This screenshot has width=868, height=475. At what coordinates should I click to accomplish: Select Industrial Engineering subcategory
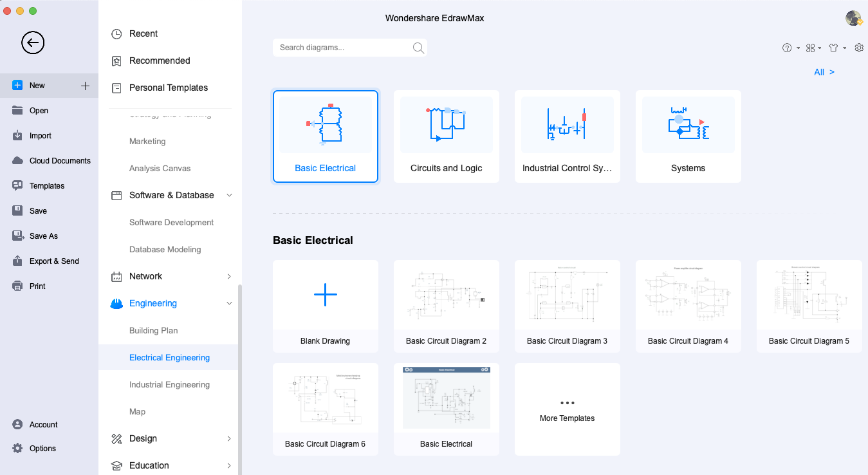[169, 385]
